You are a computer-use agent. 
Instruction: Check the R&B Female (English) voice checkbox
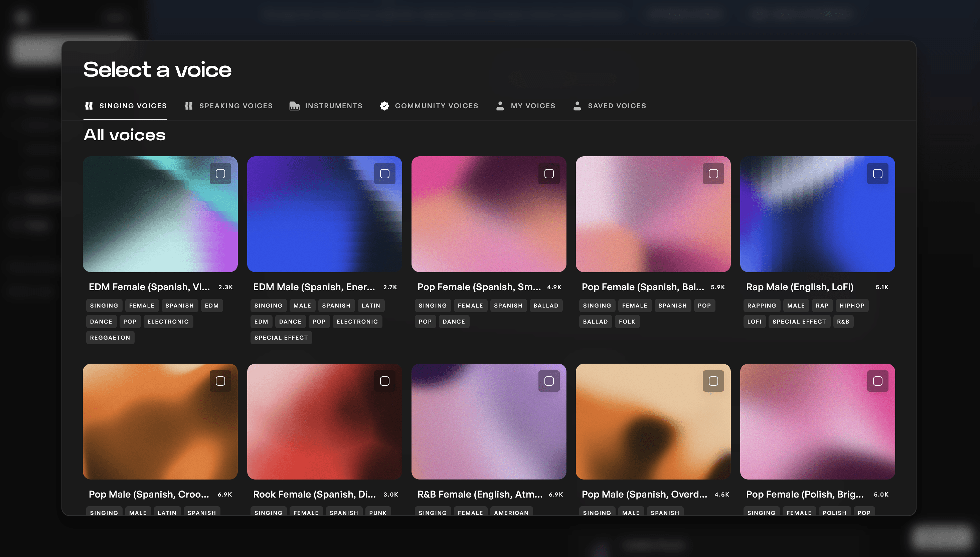[x=549, y=381]
